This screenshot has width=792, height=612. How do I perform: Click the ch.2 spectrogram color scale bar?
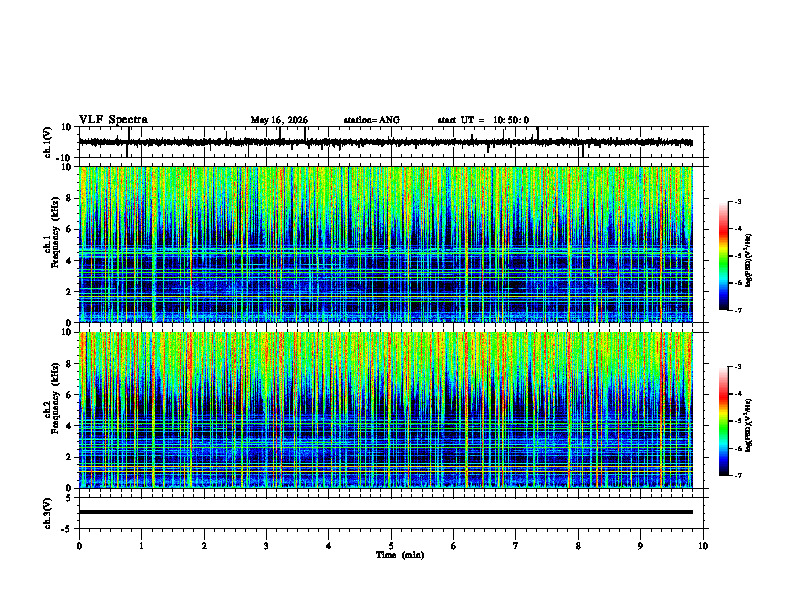point(724,421)
